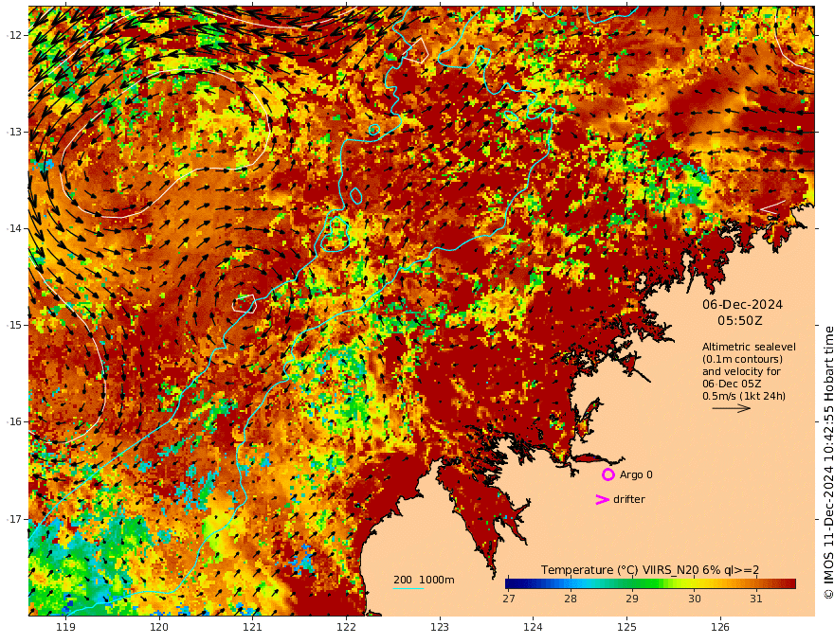
Task: Select the "06-Dec-2024" date label
Action: click(742, 304)
